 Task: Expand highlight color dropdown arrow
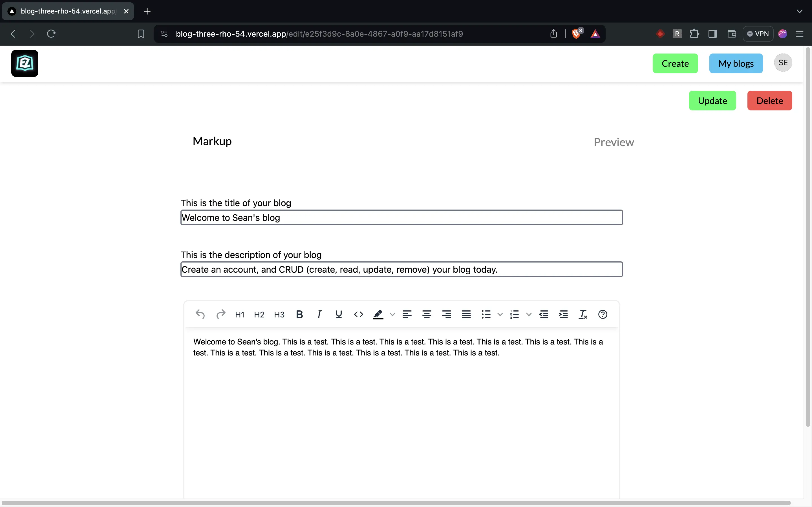coord(392,314)
